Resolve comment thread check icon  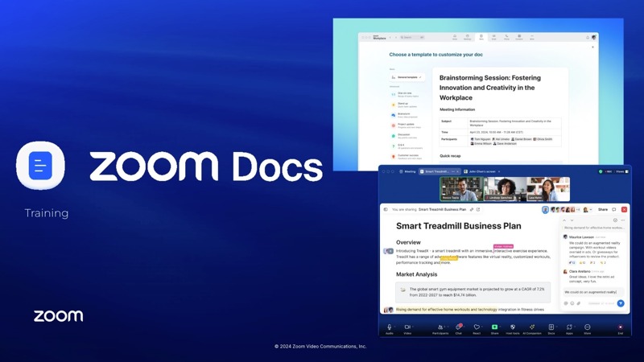tap(615, 220)
